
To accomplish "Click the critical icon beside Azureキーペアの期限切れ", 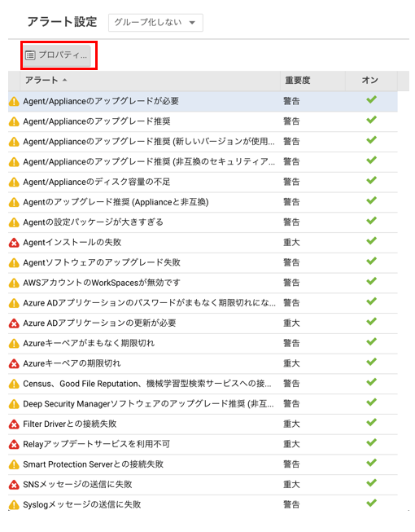I will pos(14,363).
